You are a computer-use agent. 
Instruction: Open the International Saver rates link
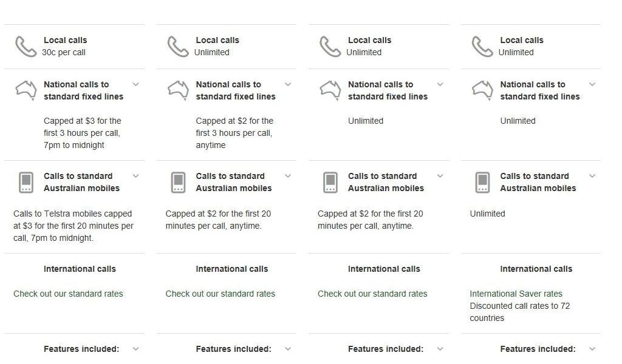click(516, 294)
